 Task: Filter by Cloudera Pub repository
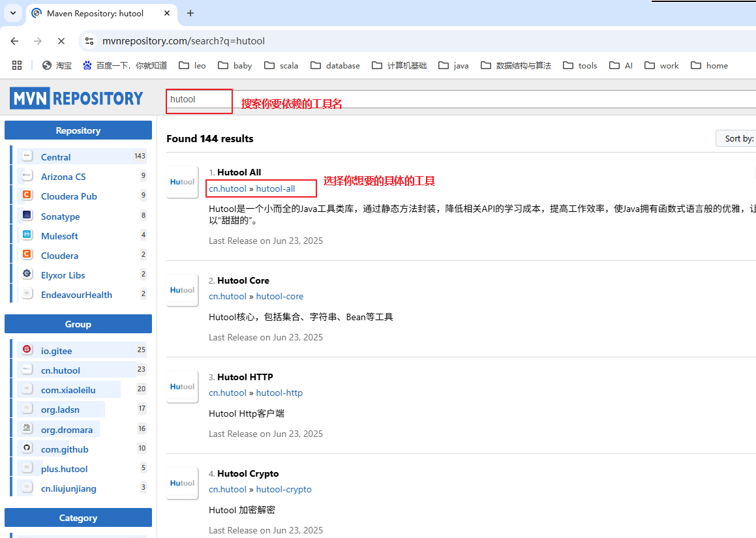pos(69,196)
